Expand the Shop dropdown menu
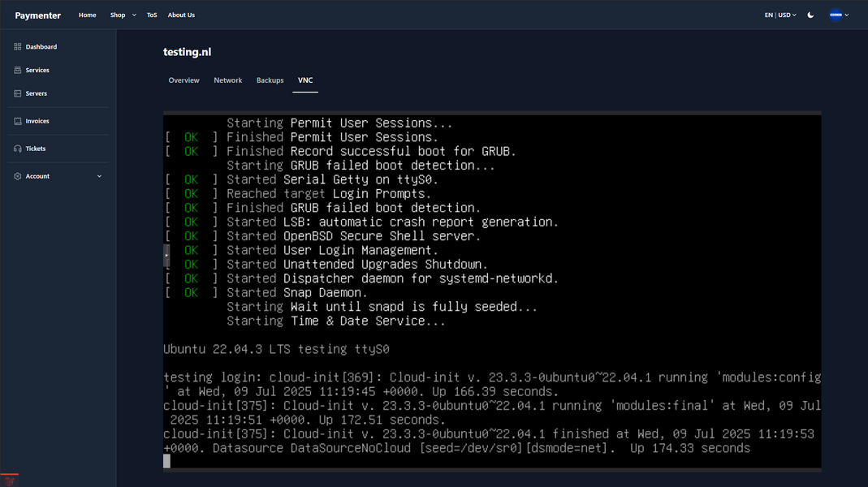Screen dimensions: 868x487 tap(123, 15)
